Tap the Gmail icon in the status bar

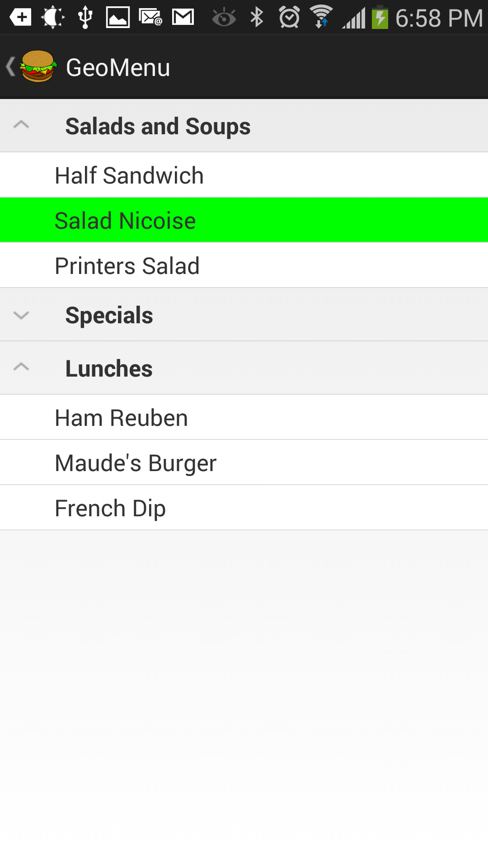pos(183,18)
